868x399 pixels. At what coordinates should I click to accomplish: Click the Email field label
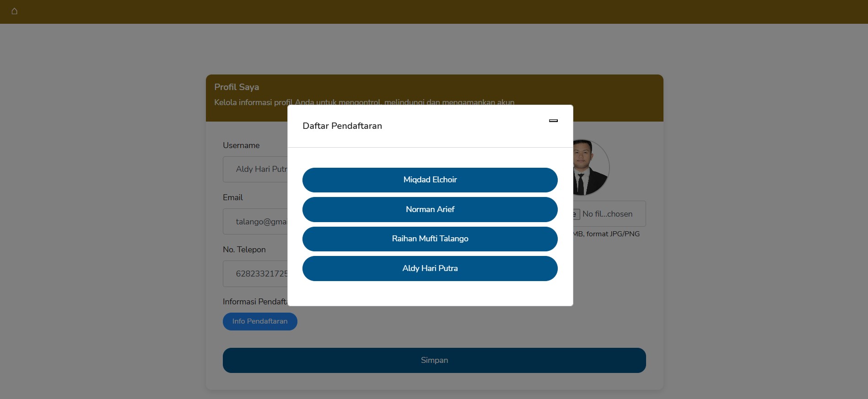tap(233, 197)
